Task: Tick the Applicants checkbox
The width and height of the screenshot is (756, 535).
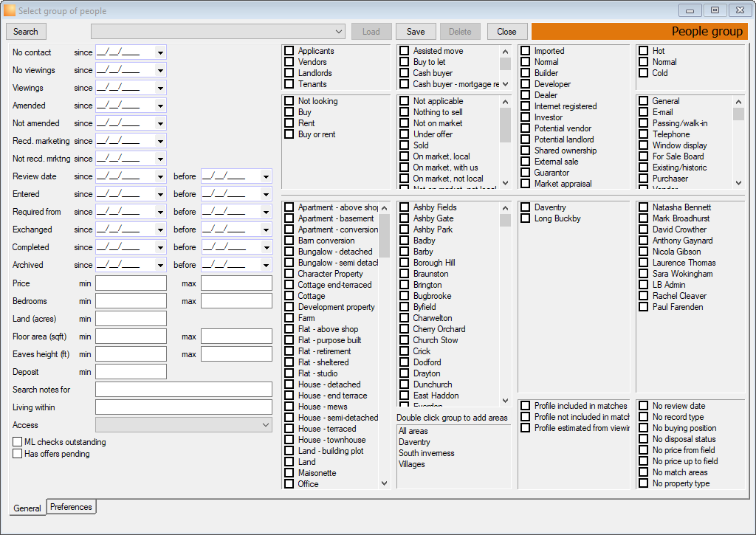Action: pyautogui.click(x=289, y=51)
